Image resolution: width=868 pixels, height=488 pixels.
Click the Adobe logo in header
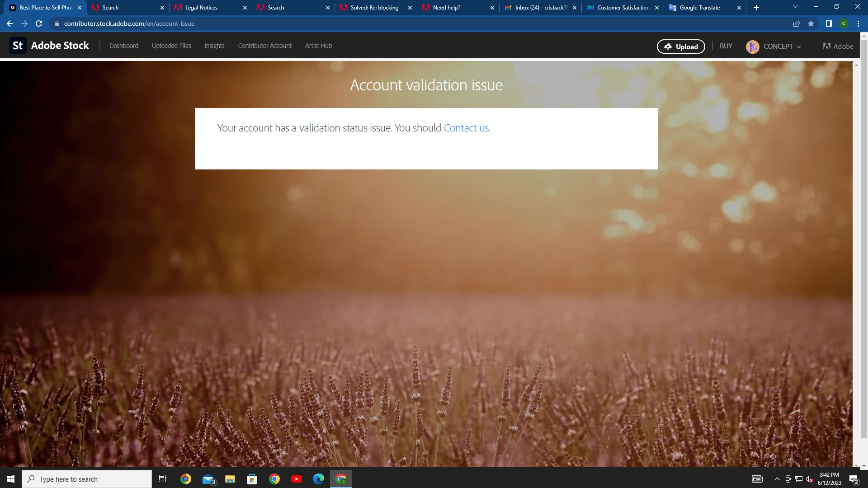tap(838, 46)
